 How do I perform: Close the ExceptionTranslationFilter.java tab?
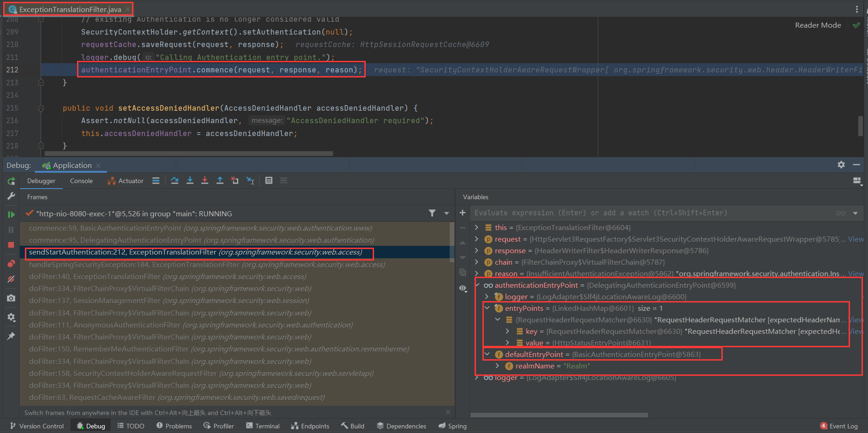tap(128, 9)
